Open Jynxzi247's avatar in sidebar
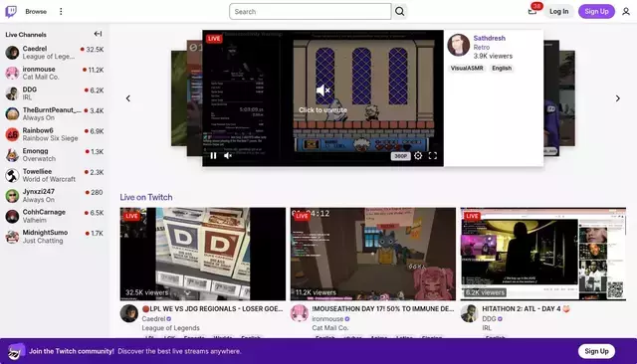 click(12, 196)
